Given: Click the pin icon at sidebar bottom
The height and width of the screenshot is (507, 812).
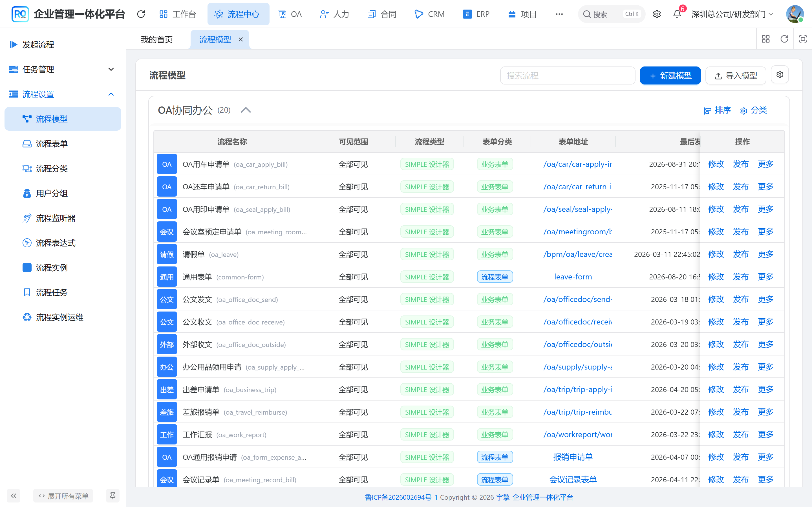Looking at the screenshot, I should [x=113, y=496].
